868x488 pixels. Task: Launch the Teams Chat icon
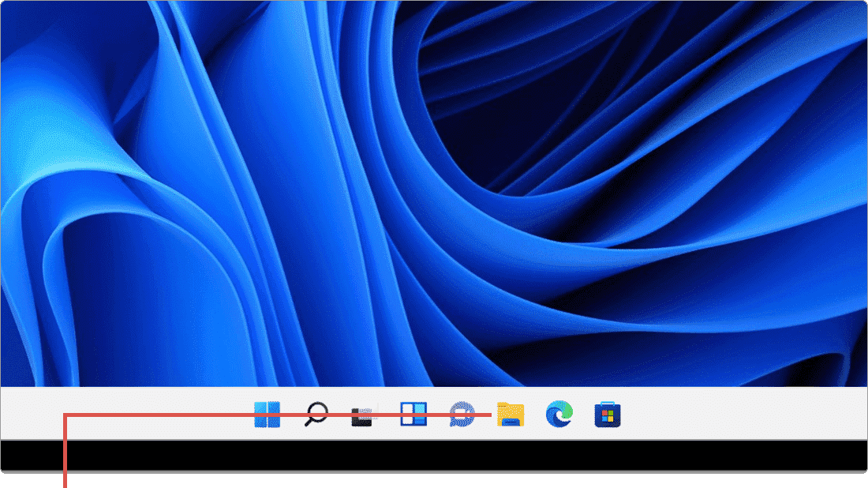coord(462,414)
